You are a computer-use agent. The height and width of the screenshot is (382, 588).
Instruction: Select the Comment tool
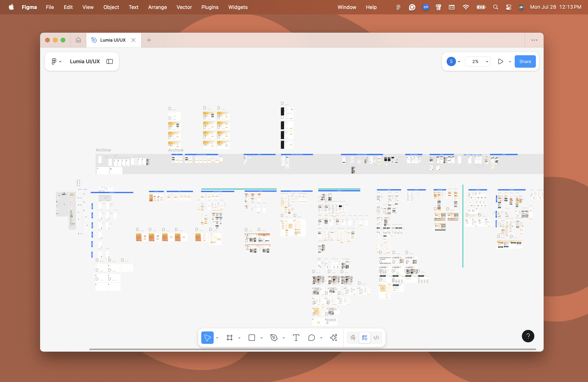(311, 337)
